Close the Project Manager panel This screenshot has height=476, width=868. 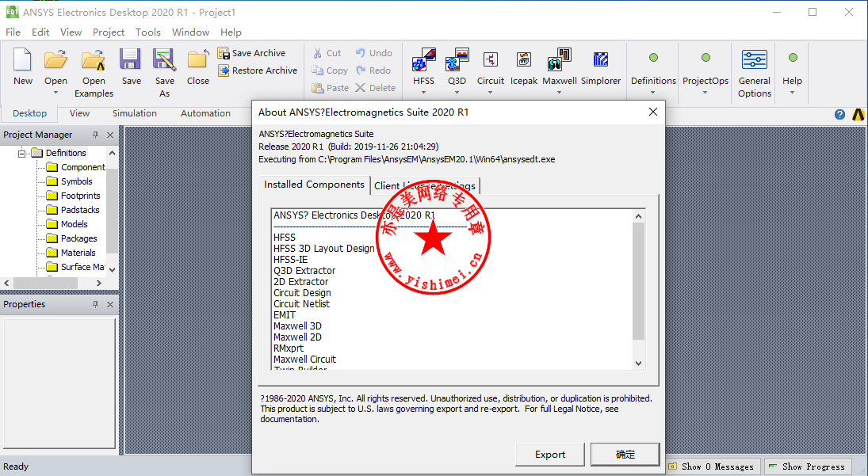(x=110, y=135)
